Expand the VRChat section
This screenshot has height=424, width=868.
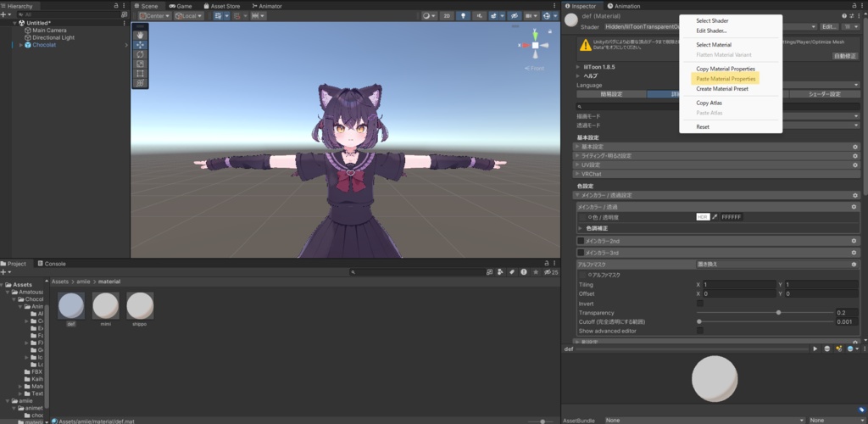[717, 174]
